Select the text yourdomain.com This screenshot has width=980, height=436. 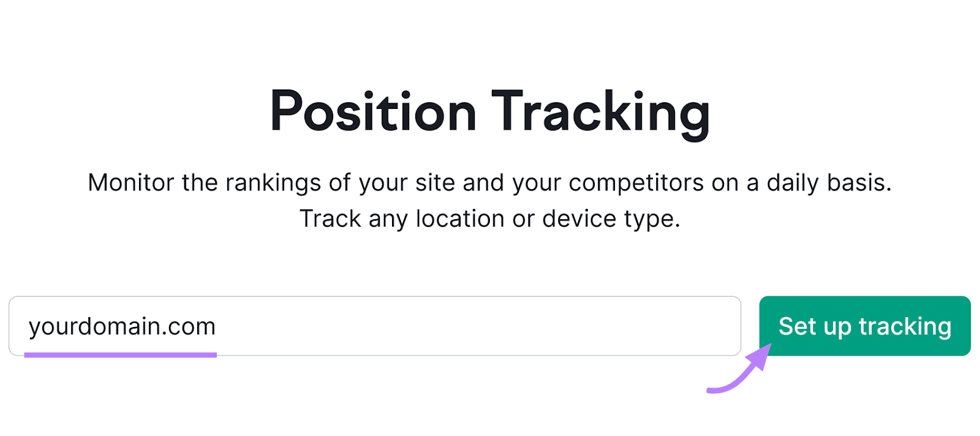pos(121,326)
